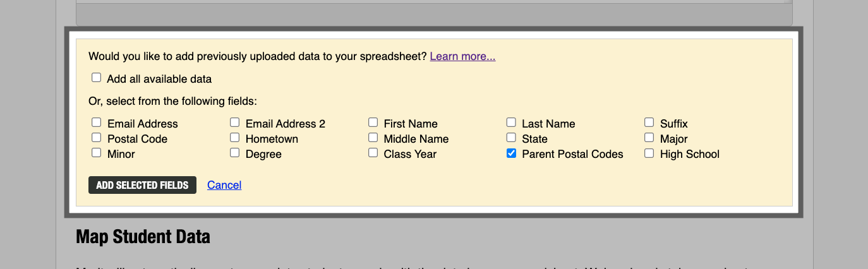Tick the Hometown checkbox
Screen dimensions: 868x269
(x=235, y=138)
